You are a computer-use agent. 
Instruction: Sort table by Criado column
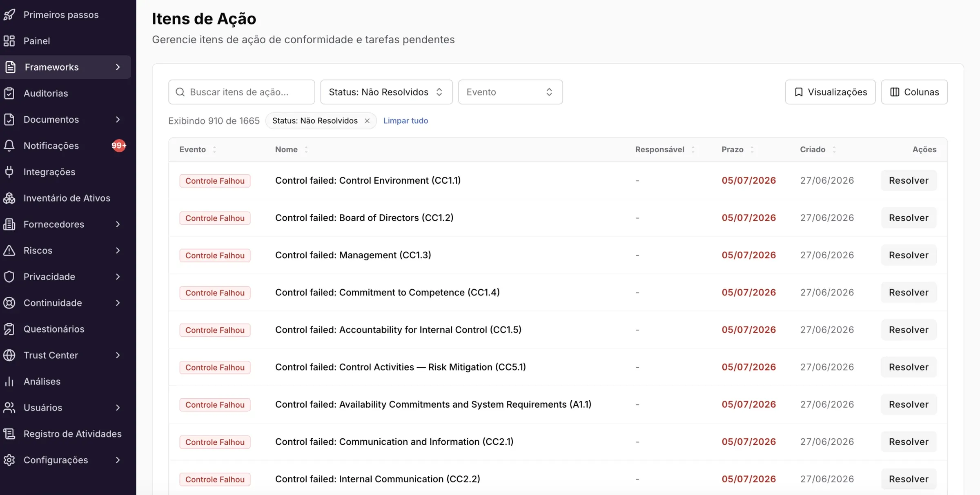pyautogui.click(x=834, y=150)
